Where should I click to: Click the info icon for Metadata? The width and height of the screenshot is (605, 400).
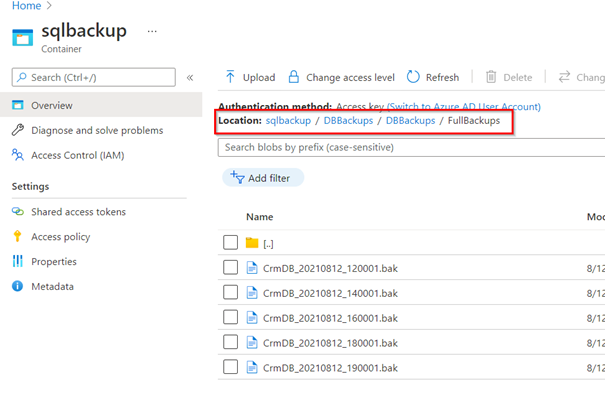(17, 286)
